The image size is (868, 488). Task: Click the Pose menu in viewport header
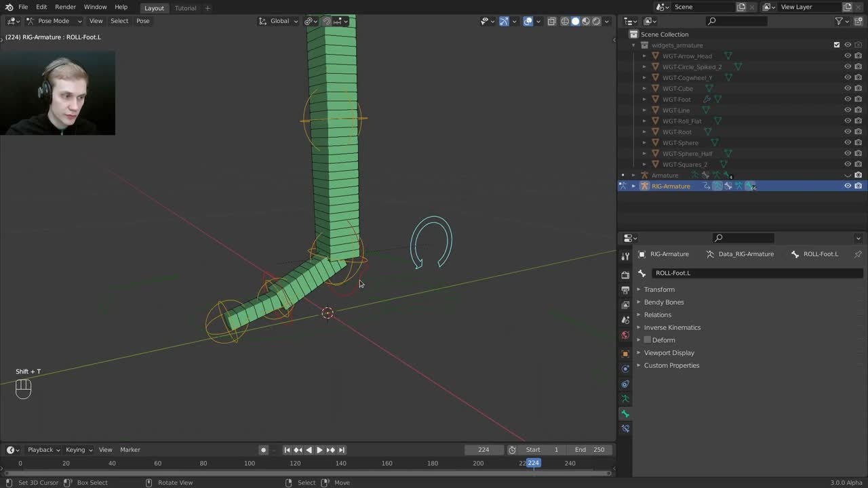point(142,21)
